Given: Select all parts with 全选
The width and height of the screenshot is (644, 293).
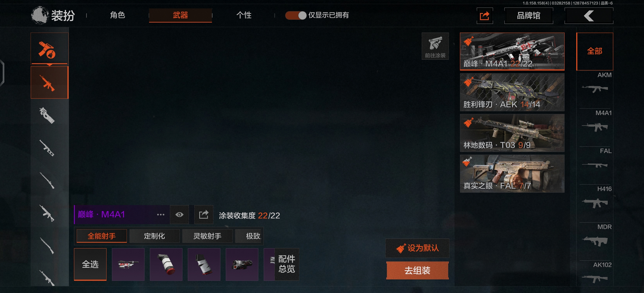Looking at the screenshot, I should 90,264.
